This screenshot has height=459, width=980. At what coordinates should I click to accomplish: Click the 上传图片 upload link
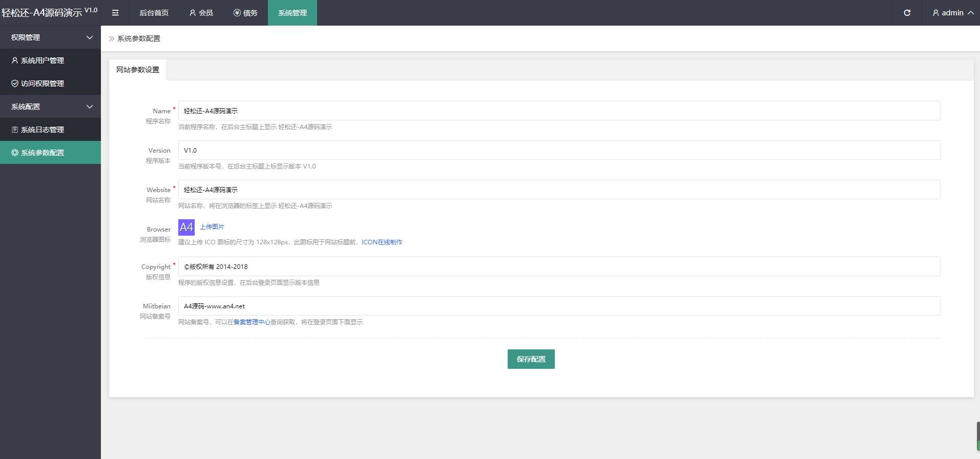pos(212,227)
